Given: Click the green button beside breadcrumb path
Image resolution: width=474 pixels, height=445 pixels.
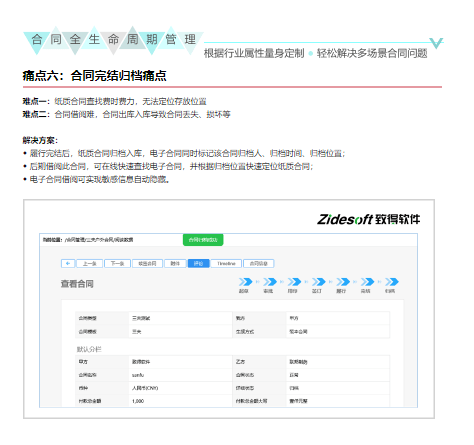Looking at the screenshot, I should coord(203,240).
